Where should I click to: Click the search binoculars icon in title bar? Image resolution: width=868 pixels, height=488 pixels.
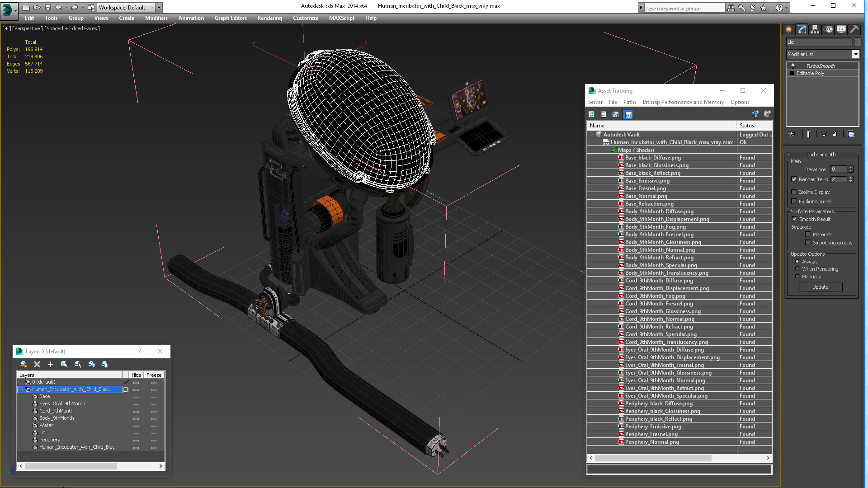(731, 8)
